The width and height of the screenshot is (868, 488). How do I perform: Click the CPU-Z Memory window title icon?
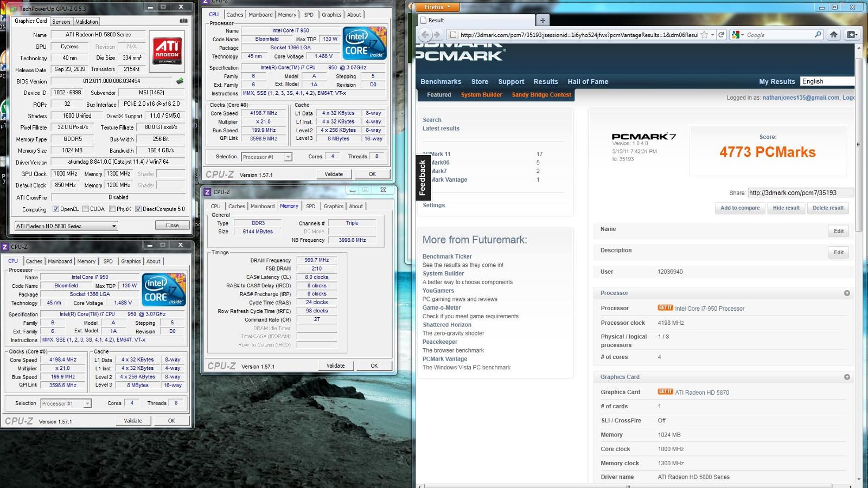207,192
